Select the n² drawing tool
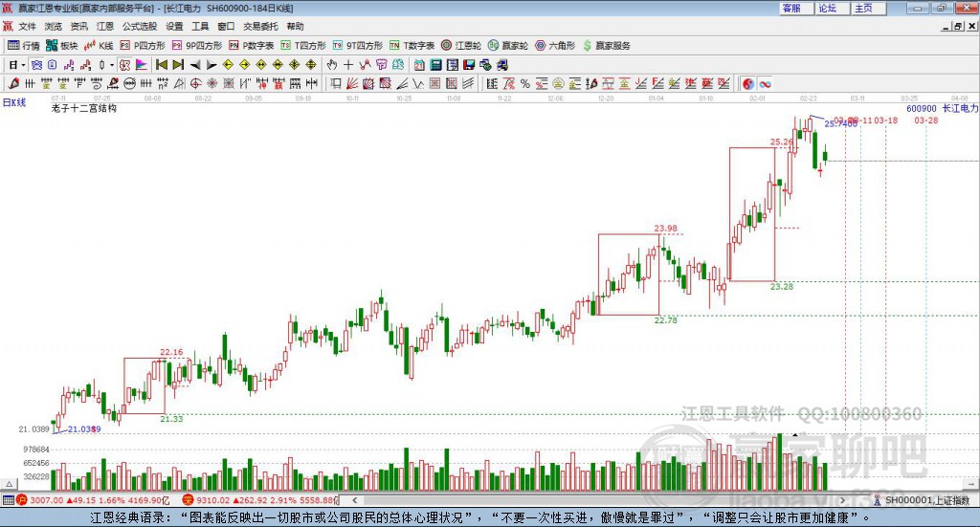This screenshot has width=980, height=527. pyautogui.click(x=163, y=83)
